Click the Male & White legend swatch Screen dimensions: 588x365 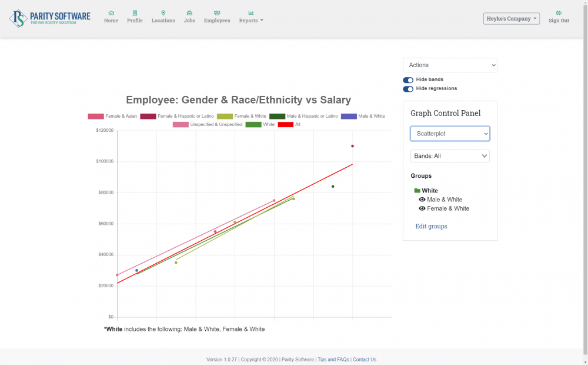point(349,117)
